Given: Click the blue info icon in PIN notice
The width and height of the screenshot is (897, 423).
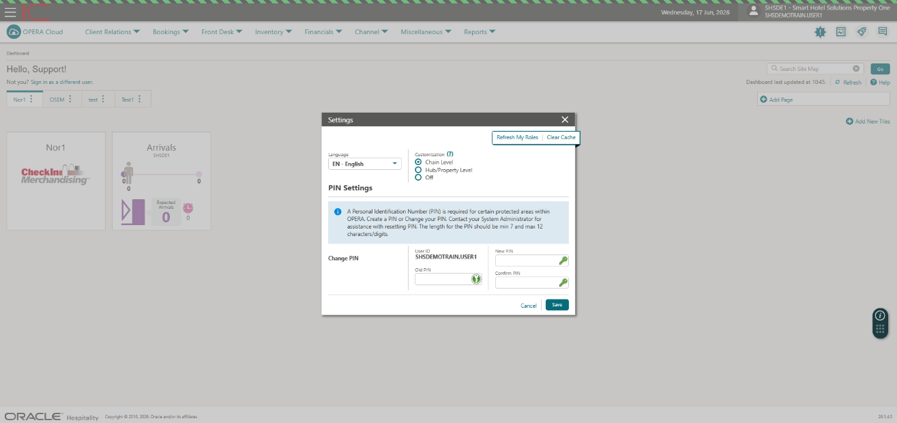Looking at the screenshot, I should tap(338, 212).
